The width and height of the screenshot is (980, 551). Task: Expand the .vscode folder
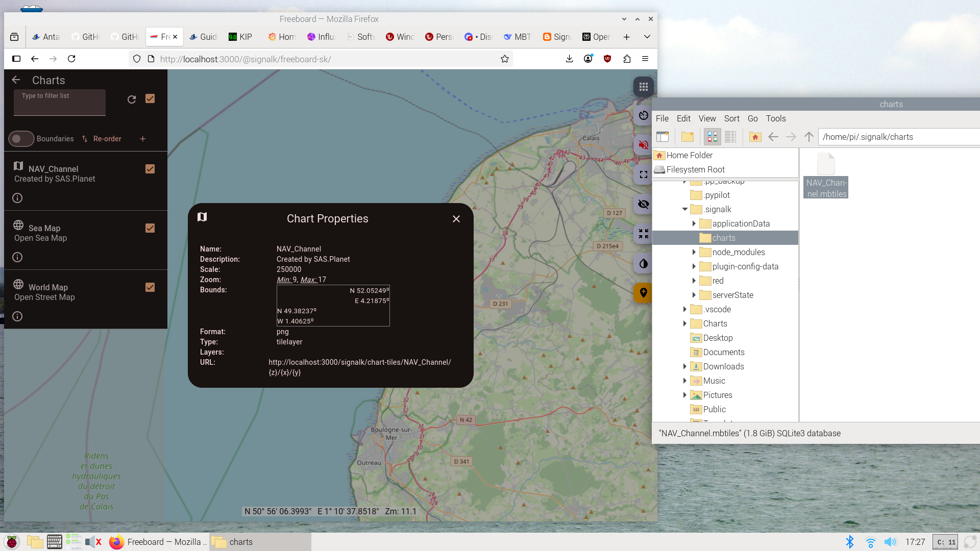pyautogui.click(x=684, y=309)
